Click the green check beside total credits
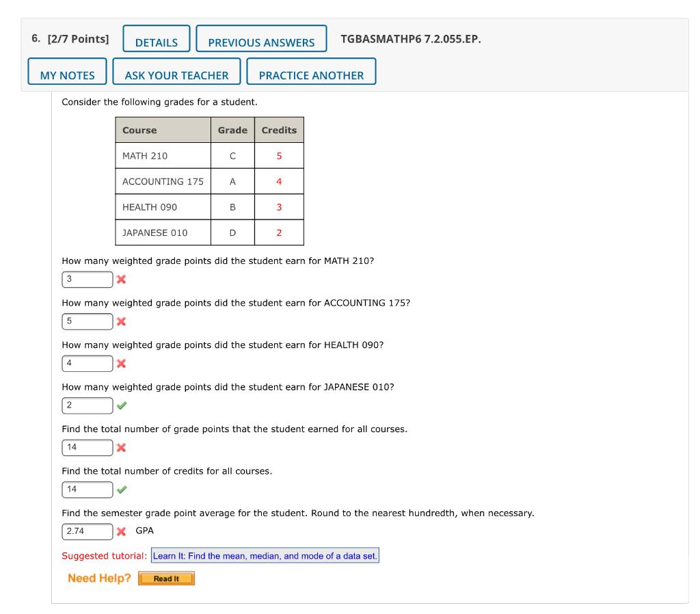This screenshot has height=614, width=700. point(122,490)
